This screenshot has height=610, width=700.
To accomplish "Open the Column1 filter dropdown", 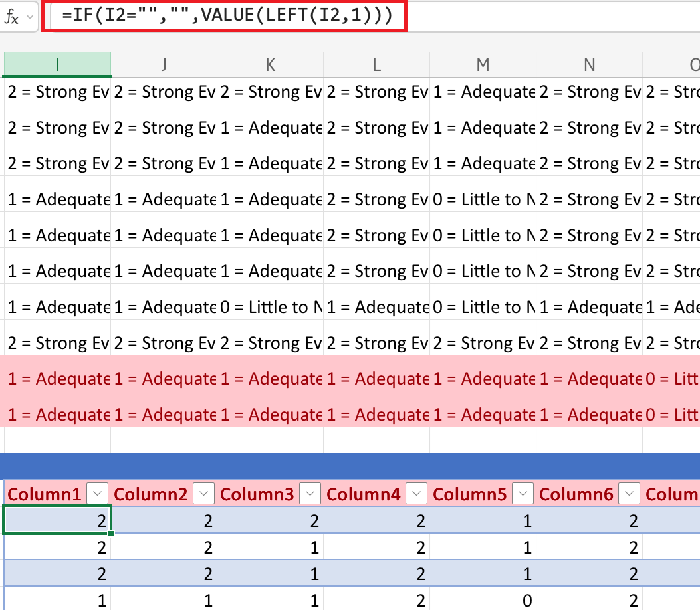I will (97, 494).
